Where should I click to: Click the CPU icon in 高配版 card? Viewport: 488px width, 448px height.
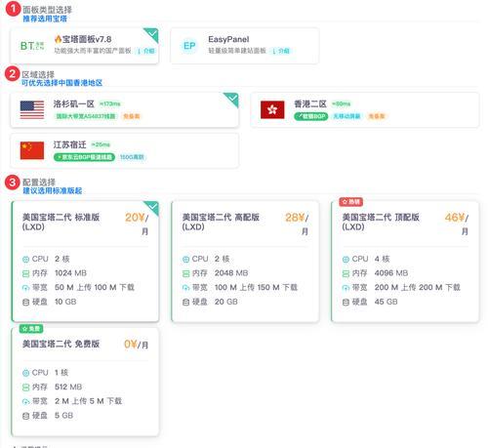click(185, 260)
